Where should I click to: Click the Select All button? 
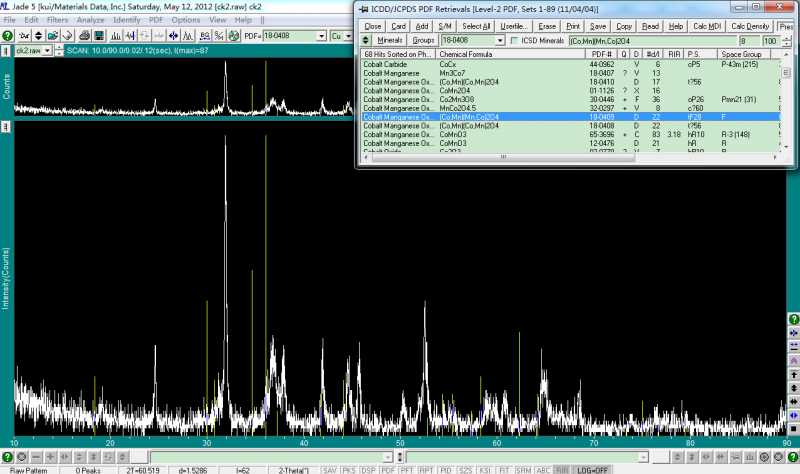476,25
